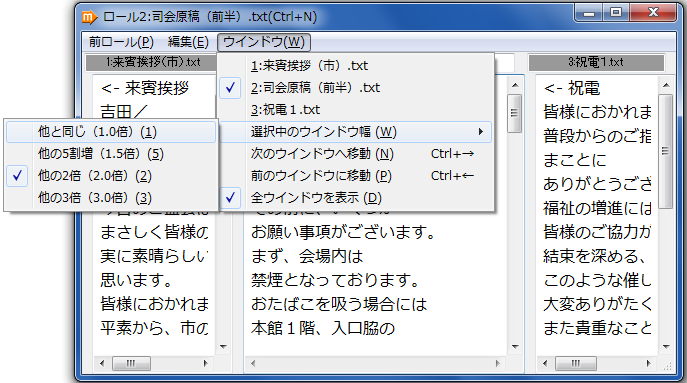The width and height of the screenshot is (687, 383).
Task: Click text line 禁煙となっております。
Action: 335,280
